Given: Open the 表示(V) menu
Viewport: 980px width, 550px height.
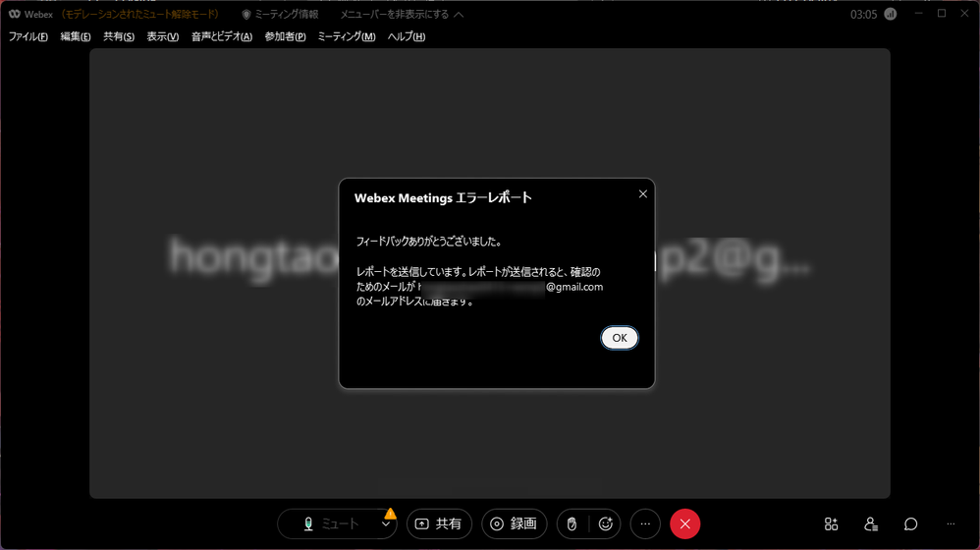Looking at the screenshot, I should pyautogui.click(x=162, y=37).
